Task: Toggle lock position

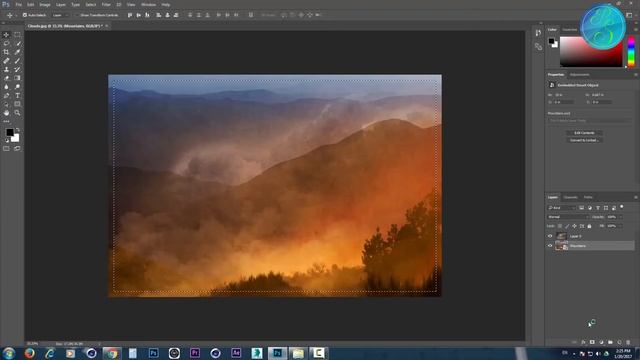Action: click(x=574, y=226)
